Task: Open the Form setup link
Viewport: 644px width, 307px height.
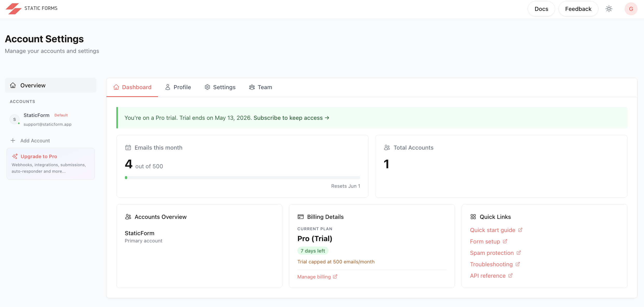Action: point(485,241)
